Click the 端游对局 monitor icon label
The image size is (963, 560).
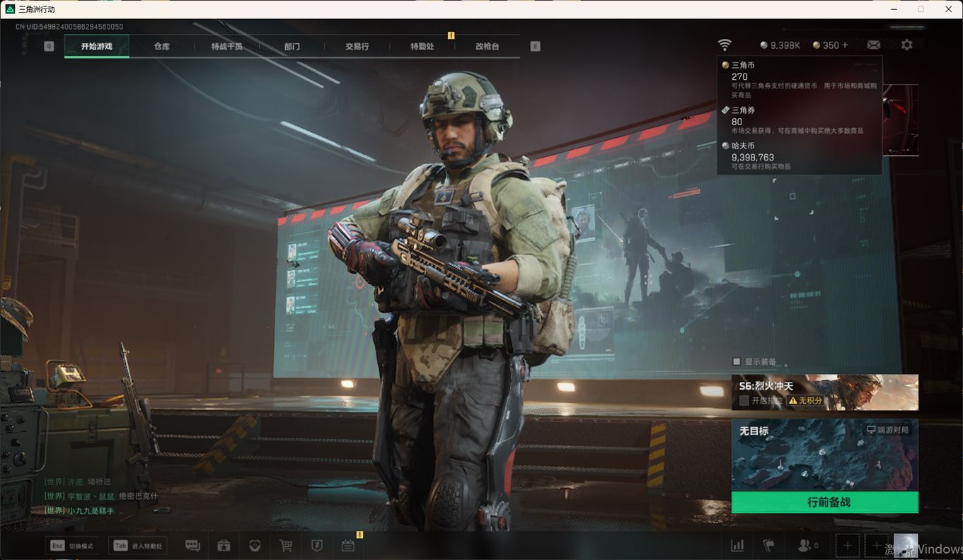pyautogui.click(x=887, y=430)
